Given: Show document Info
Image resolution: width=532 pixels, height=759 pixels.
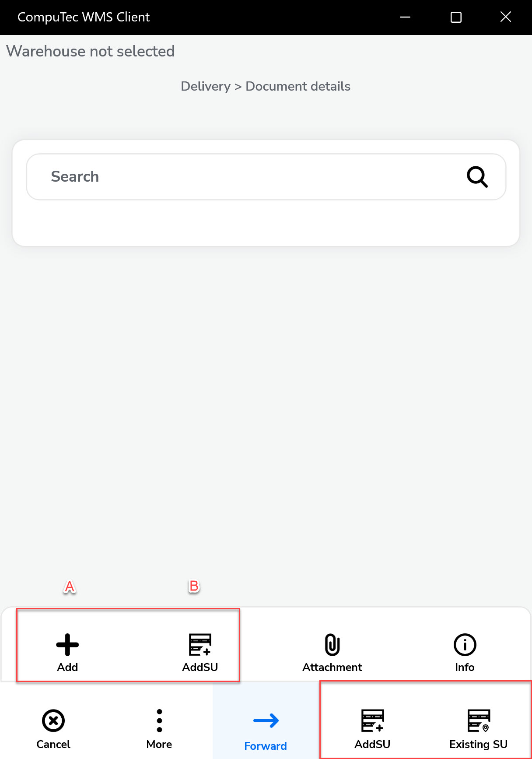Looking at the screenshot, I should point(465,645).
